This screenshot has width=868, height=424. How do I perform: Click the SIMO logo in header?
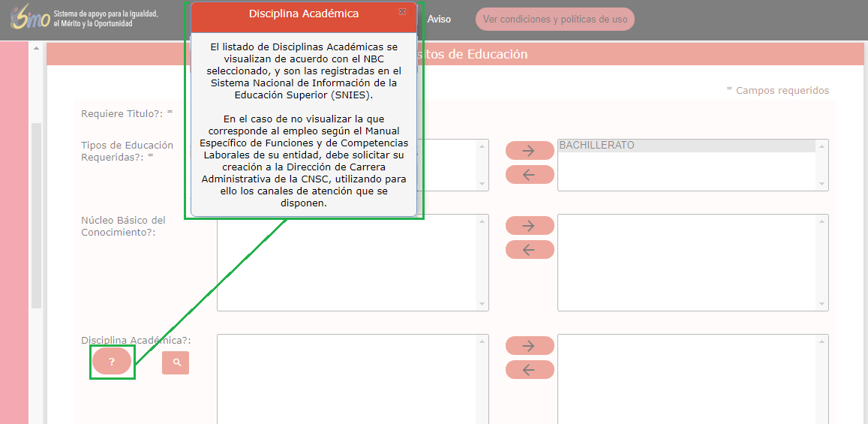pyautogui.click(x=30, y=18)
